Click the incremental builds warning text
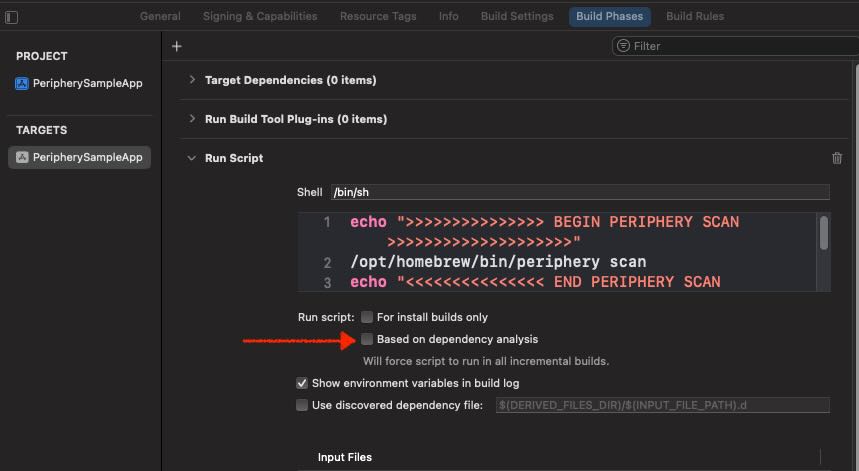Image resolution: width=859 pixels, height=471 pixels. click(x=486, y=361)
